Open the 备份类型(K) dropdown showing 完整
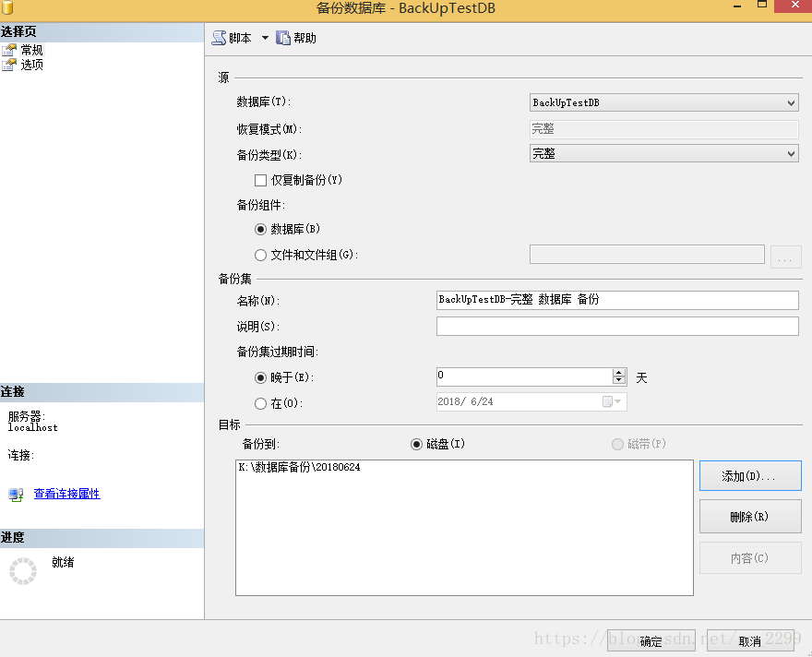This screenshot has width=812, height=657. pyautogui.click(x=791, y=153)
